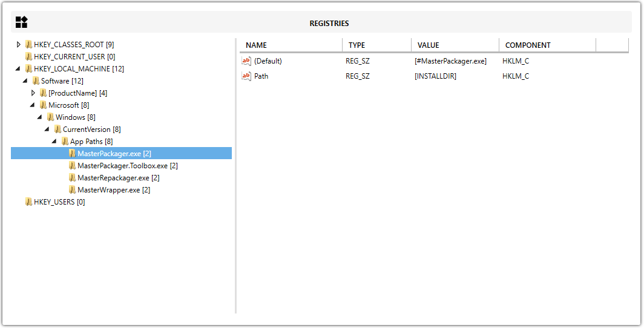Viewport: 644px width, 328px height.
Task: Select HKEY_CLASSES_ROOT [9] in the tree
Action: click(74, 44)
